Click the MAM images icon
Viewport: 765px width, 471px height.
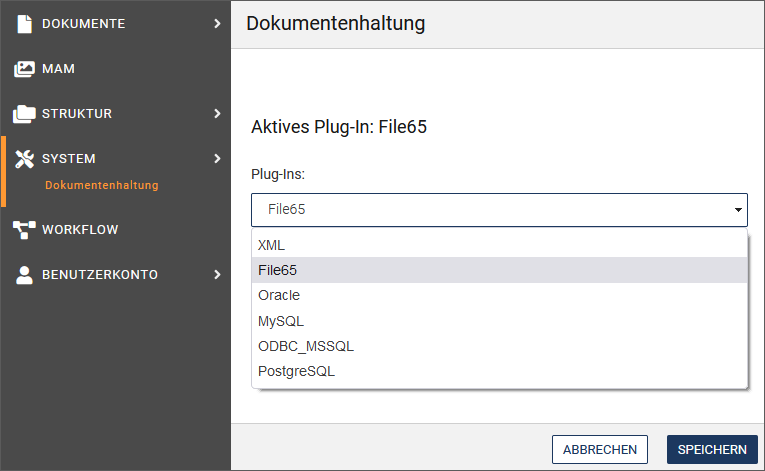point(24,69)
